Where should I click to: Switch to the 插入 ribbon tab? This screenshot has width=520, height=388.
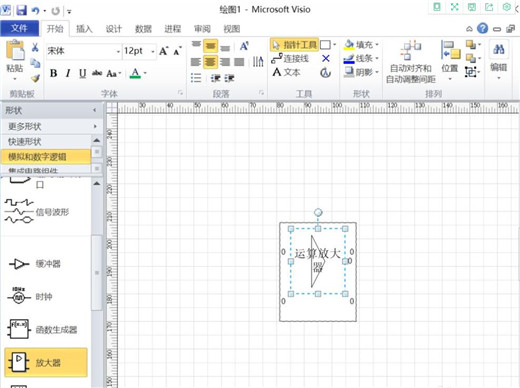[x=84, y=29]
